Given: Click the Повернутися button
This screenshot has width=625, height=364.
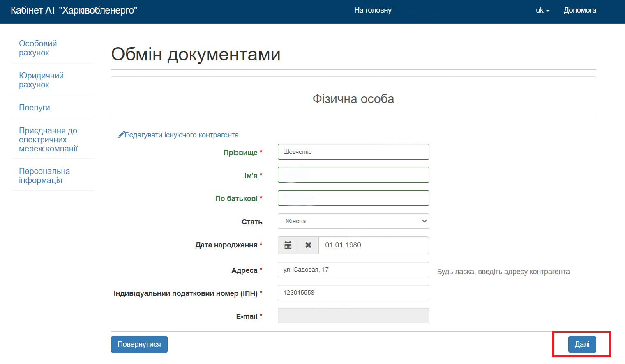Looking at the screenshot, I should click(139, 344).
